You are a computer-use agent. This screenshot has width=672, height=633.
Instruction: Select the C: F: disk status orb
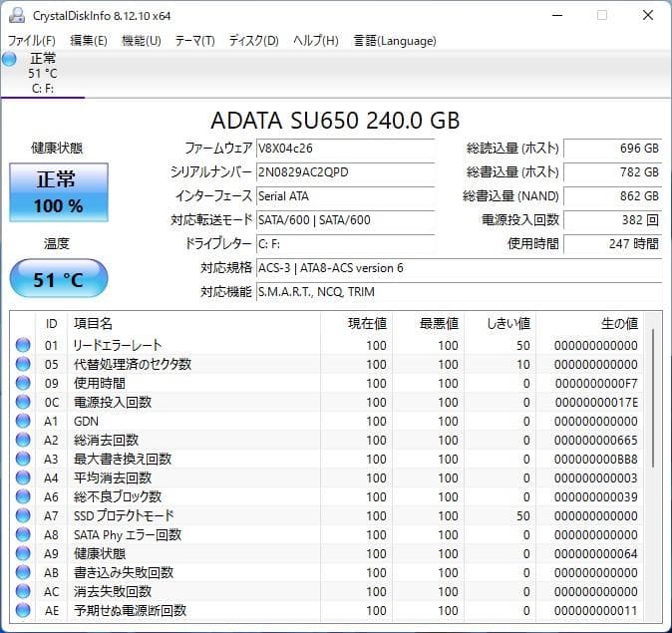(x=9, y=59)
